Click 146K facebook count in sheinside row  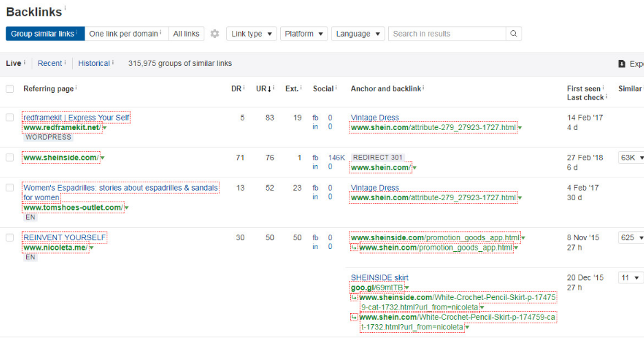tap(336, 158)
